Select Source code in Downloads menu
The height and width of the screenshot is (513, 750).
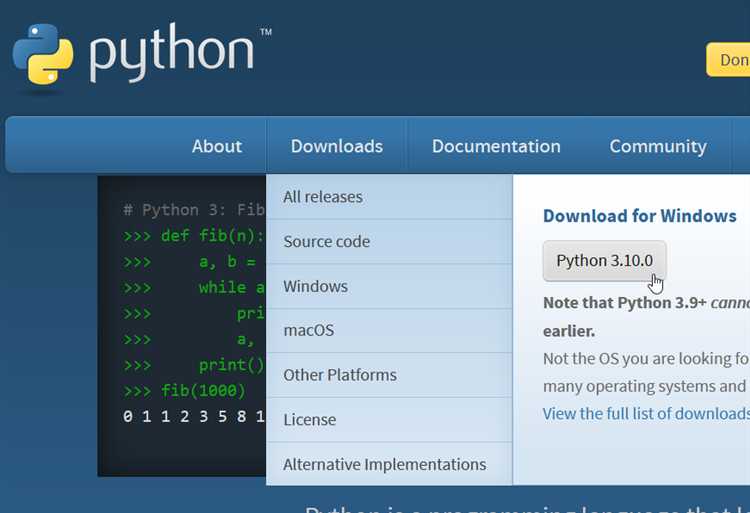coord(389,241)
